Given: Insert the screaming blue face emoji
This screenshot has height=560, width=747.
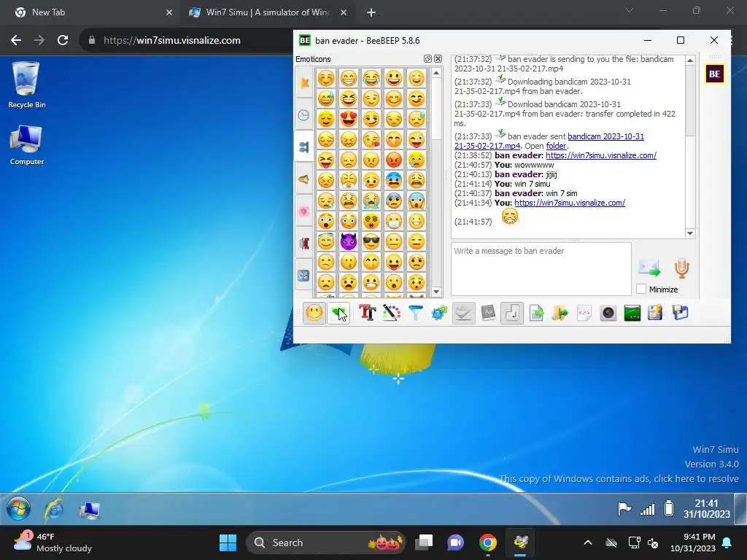Looking at the screenshot, I should 417,201.
